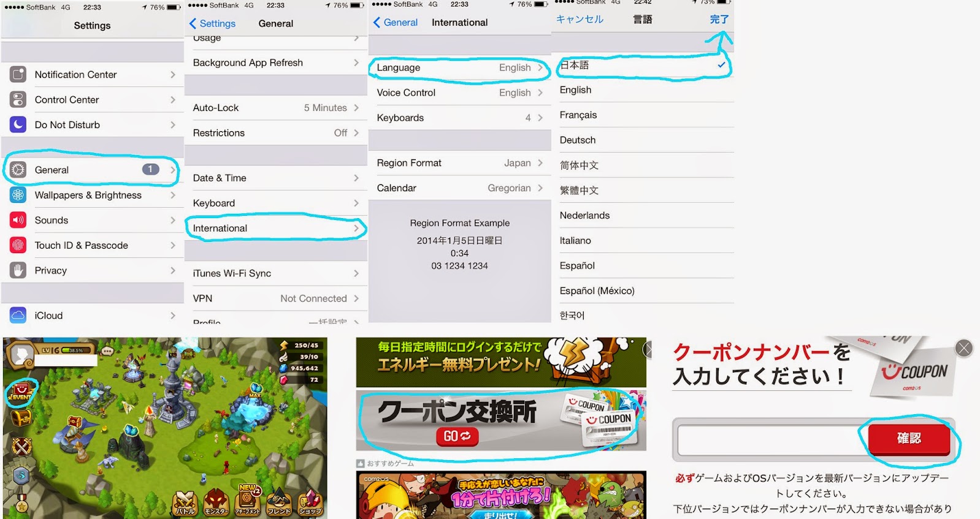Screen dimensions: 980x519
Task: Tap the red crystal currency icon
Action: [284, 380]
